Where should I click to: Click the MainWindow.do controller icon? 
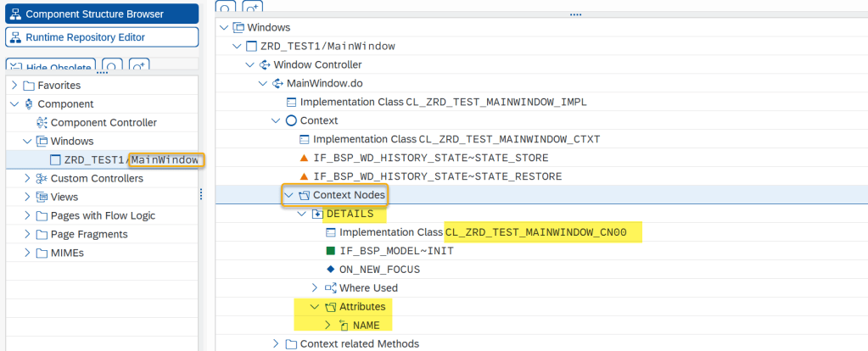(x=277, y=83)
